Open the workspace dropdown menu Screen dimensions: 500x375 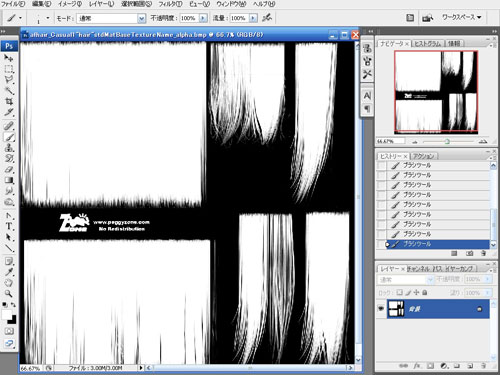pyautogui.click(x=461, y=17)
